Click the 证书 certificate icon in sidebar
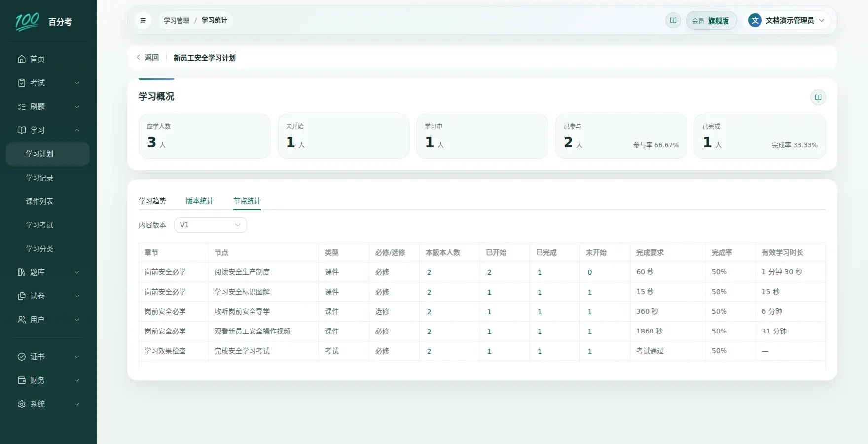 pyautogui.click(x=22, y=357)
